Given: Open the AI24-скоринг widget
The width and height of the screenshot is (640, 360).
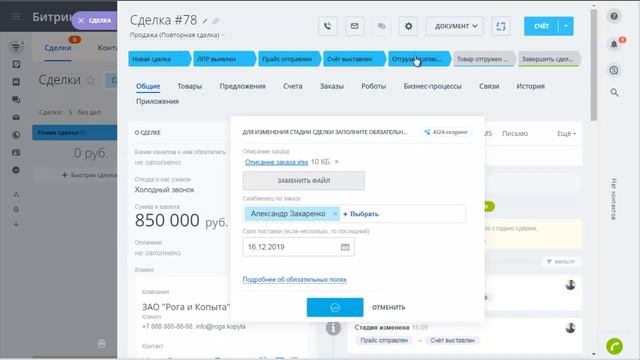Looking at the screenshot, I should [x=446, y=132].
